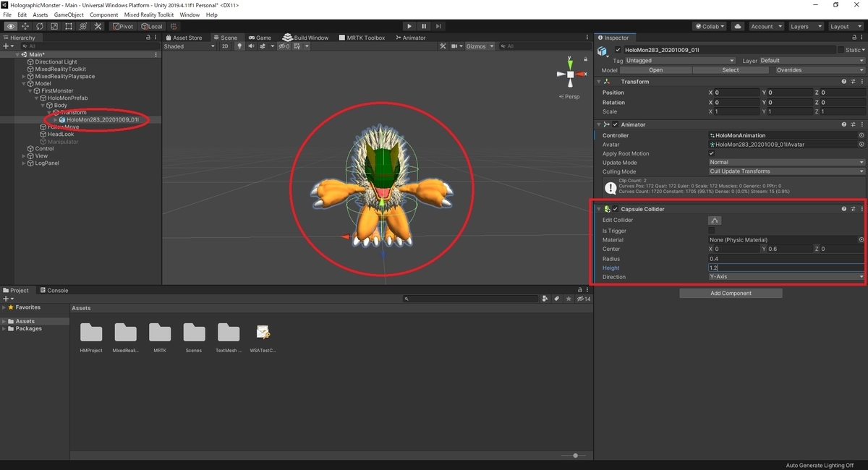This screenshot has width=868, height=470.
Task: Open the cloud services icon
Action: click(x=738, y=26)
